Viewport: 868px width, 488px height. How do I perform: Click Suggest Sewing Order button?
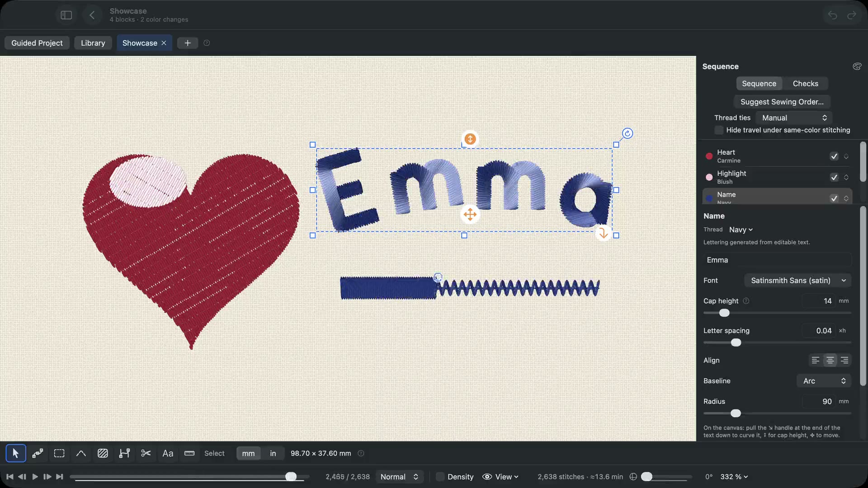782,102
